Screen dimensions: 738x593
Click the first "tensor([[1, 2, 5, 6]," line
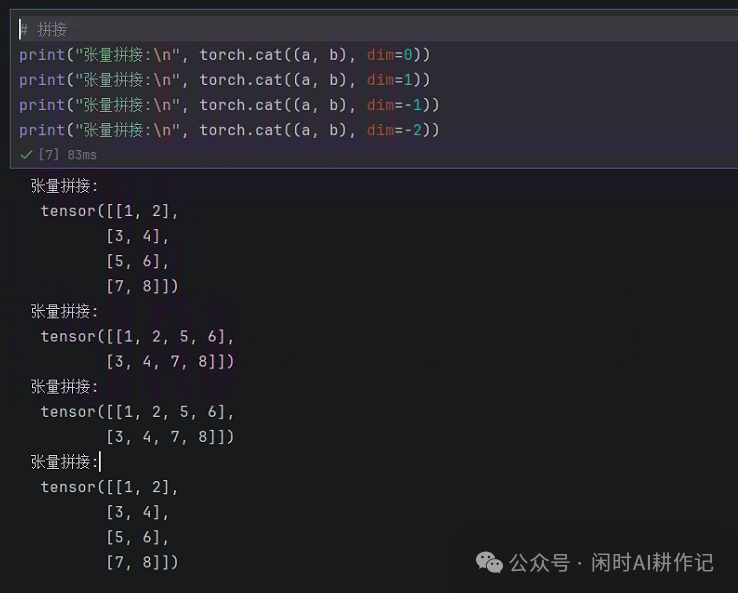pos(137,337)
